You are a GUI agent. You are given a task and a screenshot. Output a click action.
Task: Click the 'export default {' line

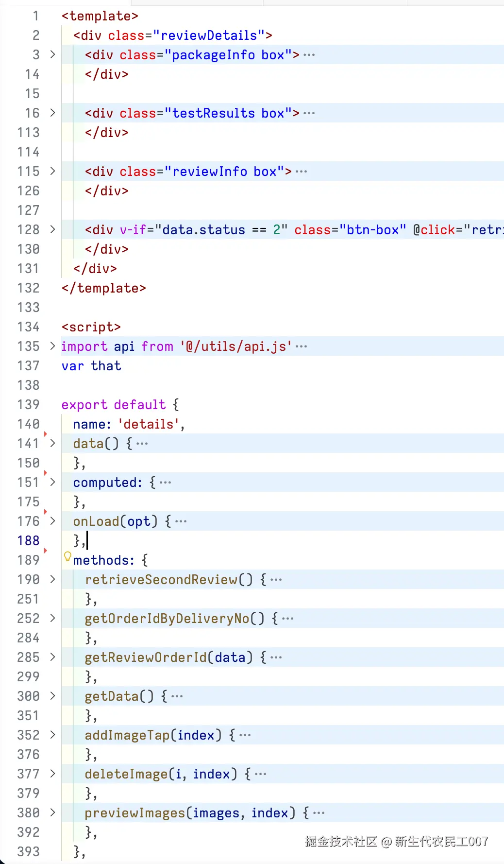120,405
